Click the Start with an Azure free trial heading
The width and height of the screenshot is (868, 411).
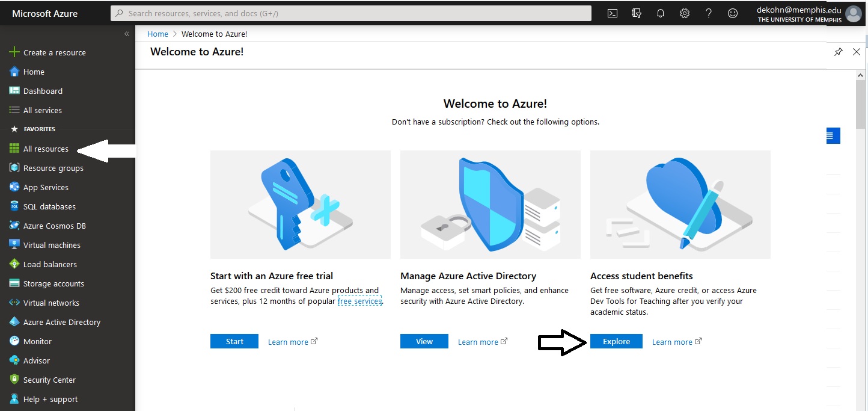(272, 276)
